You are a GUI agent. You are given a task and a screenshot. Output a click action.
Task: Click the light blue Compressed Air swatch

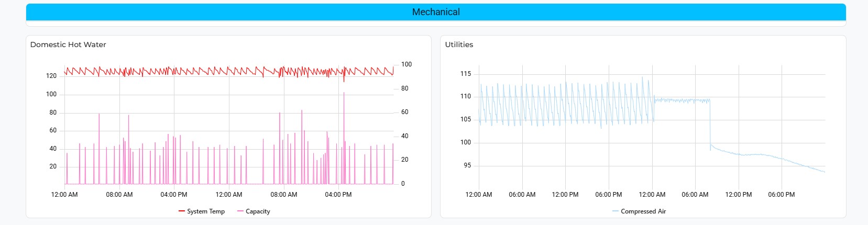[x=616, y=211]
